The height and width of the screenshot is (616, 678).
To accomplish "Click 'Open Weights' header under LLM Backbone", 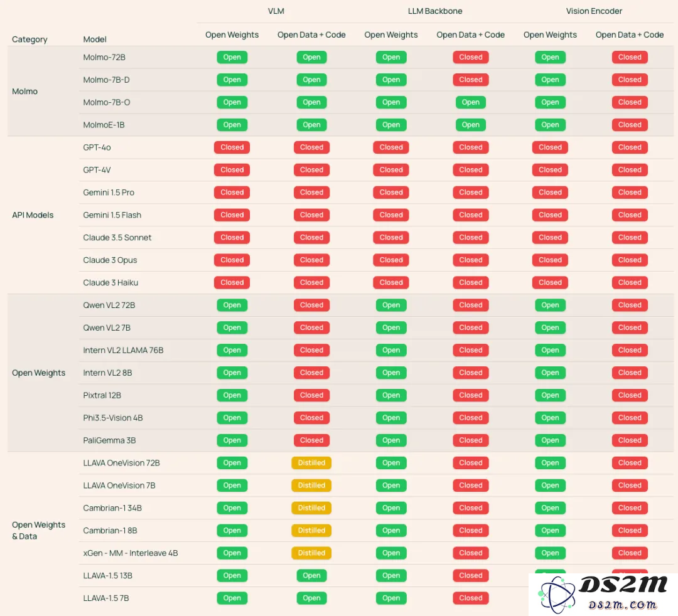I will pos(391,35).
